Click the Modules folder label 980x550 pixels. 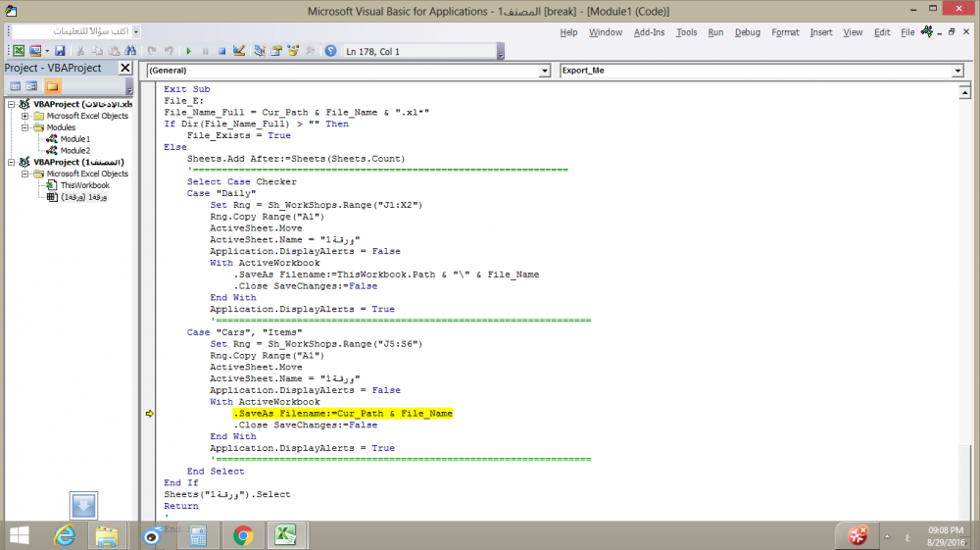point(61,127)
